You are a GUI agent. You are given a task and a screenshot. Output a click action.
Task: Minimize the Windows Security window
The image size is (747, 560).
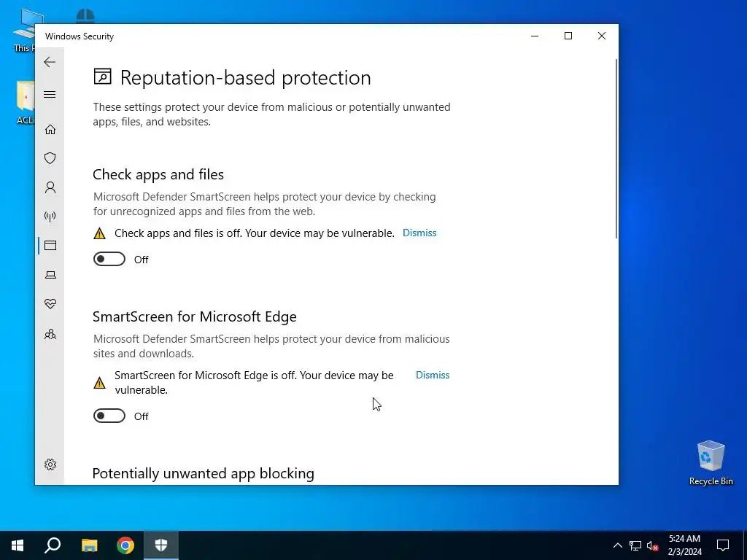pos(535,36)
